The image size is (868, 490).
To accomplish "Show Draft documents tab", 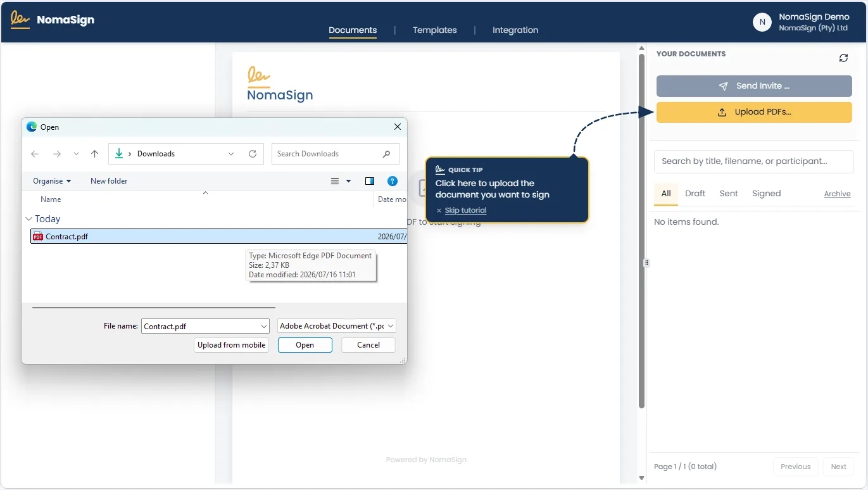I will point(695,194).
